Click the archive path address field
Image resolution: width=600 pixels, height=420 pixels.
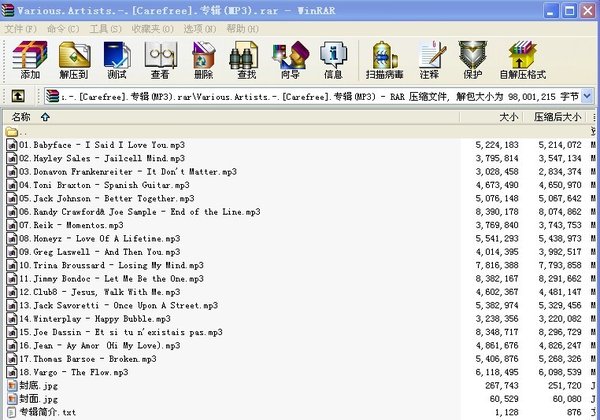pos(319,96)
